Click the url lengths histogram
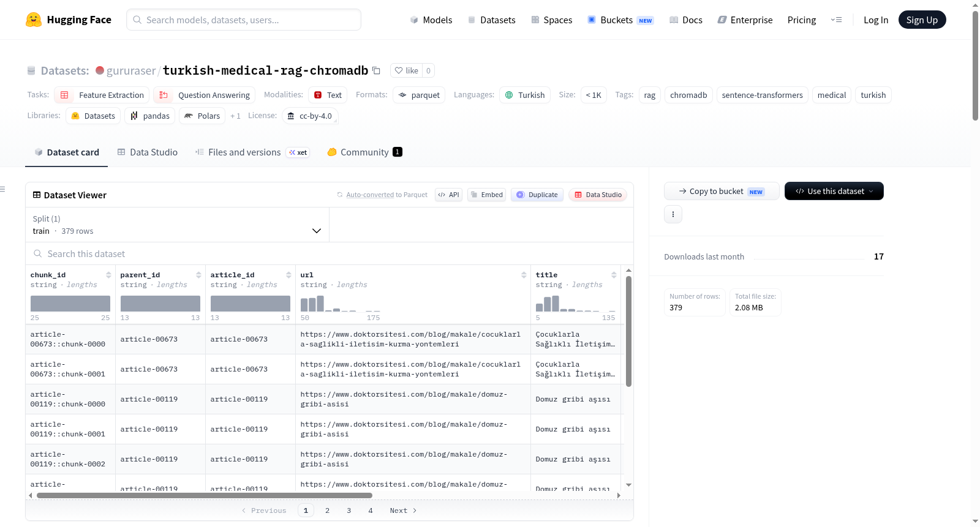Image resolution: width=980 pixels, height=527 pixels. [341, 304]
